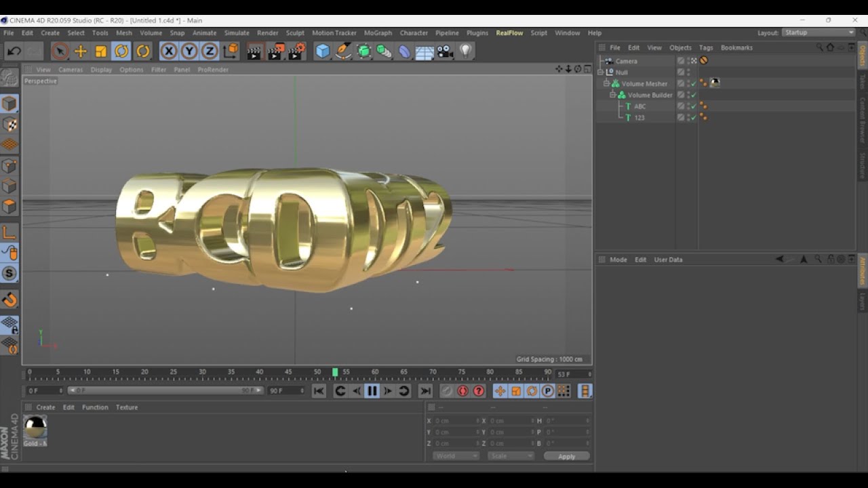This screenshot has height=488, width=868.
Task: Collapse the Volume Builder hierarchy
Action: 613,95
